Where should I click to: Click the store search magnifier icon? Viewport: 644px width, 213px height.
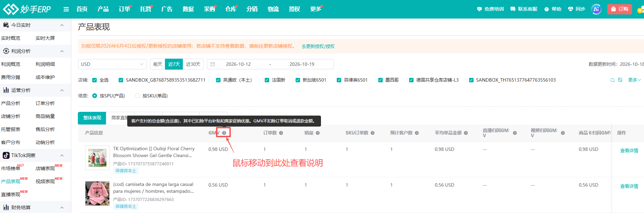click(x=612, y=80)
